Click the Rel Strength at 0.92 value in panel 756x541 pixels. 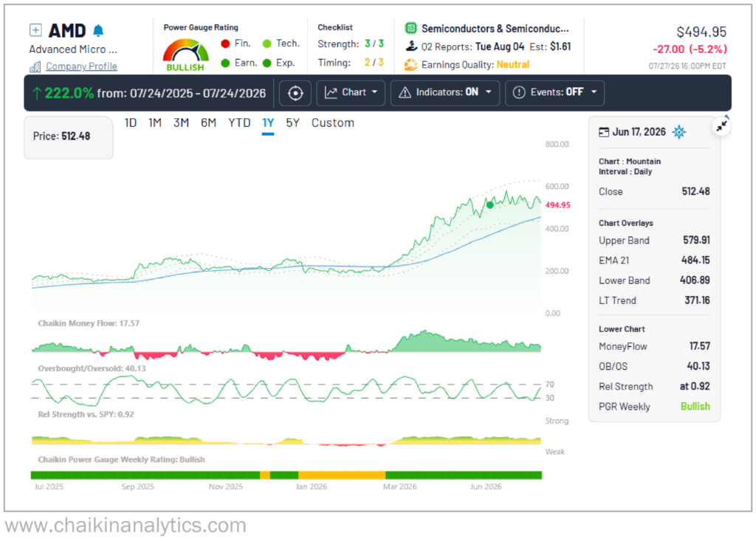coord(695,386)
